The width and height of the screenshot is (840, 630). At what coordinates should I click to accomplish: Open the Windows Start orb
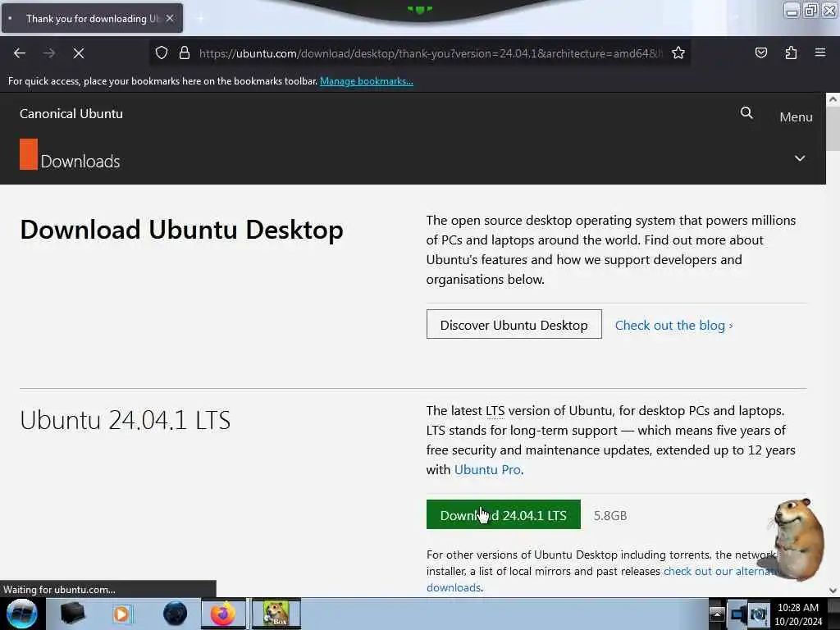[21, 614]
